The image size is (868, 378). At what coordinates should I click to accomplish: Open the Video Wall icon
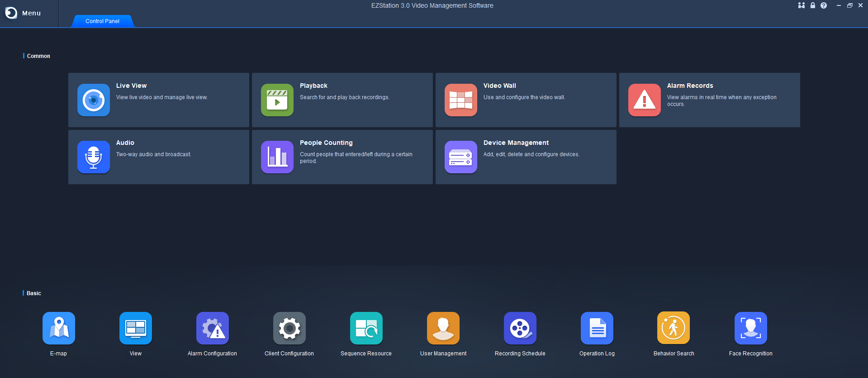point(461,100)
